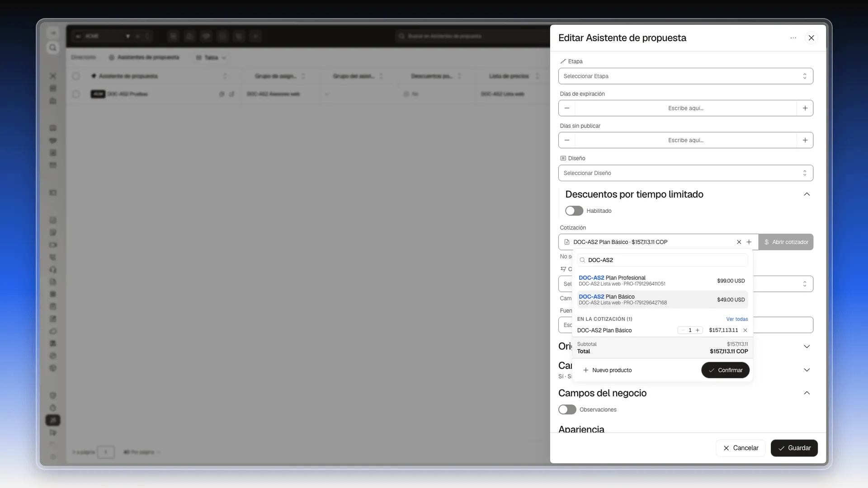Add another quotation with the plus icon

pos(749,242)
